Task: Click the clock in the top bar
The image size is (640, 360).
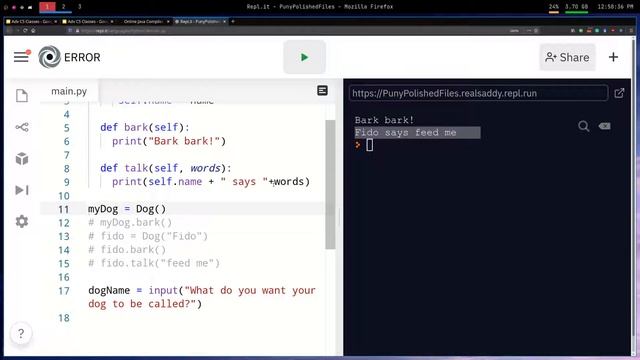Action: coord(616,7)
